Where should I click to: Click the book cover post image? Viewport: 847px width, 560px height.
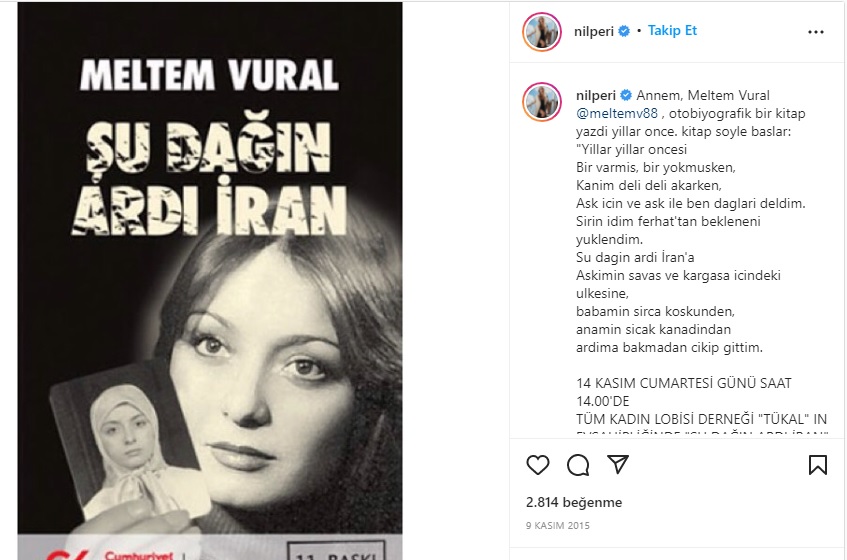(x=210, y=281)
